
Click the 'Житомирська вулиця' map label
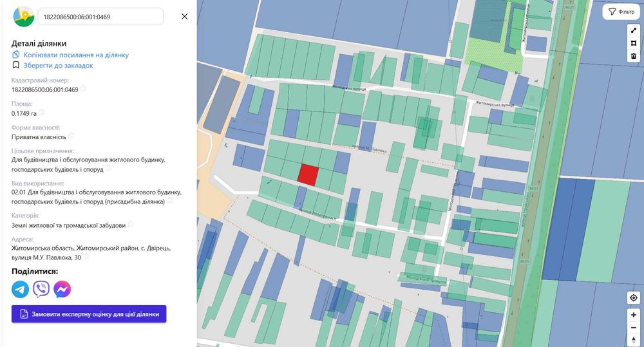[x=495, y=104]
